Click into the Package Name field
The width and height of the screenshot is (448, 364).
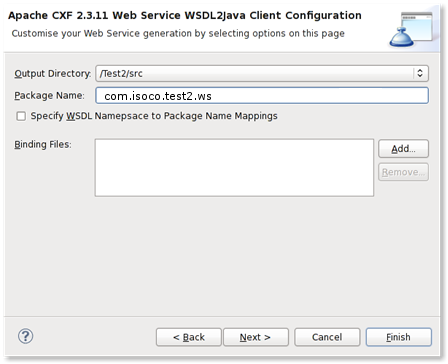pos(262,96)
